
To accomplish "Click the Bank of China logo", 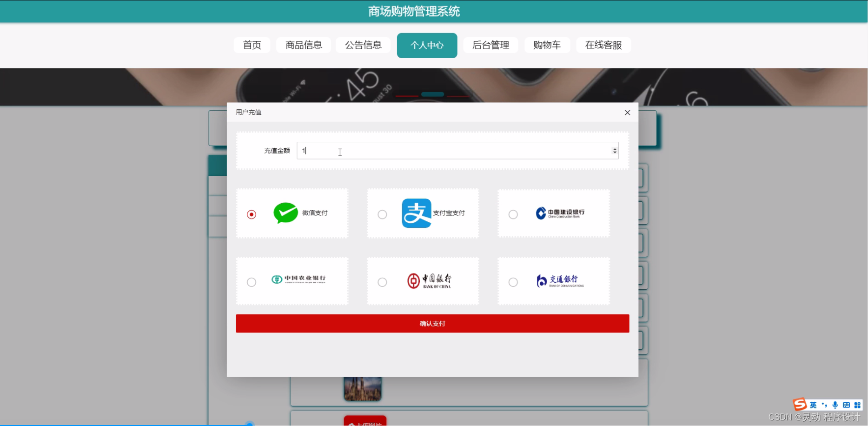I will coord(429,280).
